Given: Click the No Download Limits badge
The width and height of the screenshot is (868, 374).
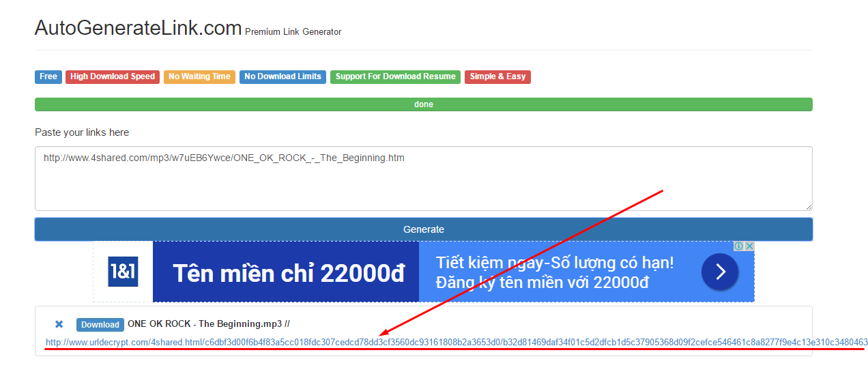Looking at the screenshot, I should point(283,76).
